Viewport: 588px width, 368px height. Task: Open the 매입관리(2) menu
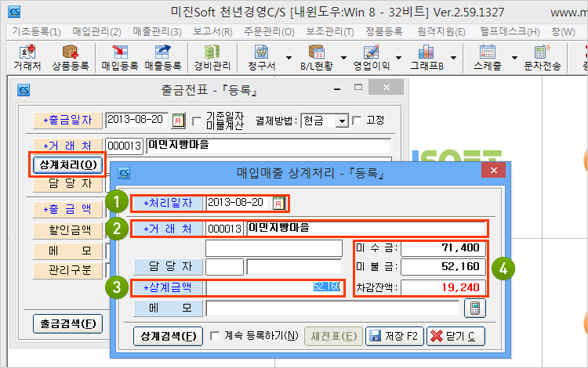(x=96, y=32)
